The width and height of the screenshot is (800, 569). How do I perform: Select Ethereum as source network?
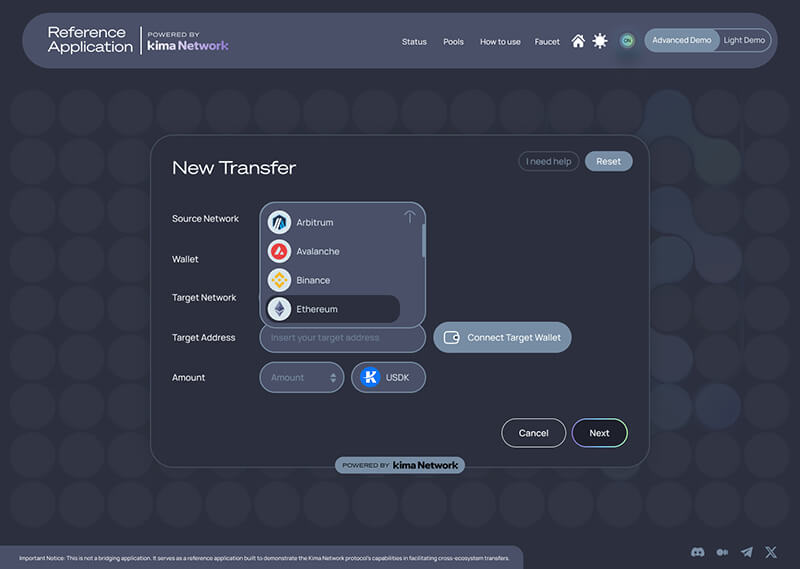coord(333,309)
